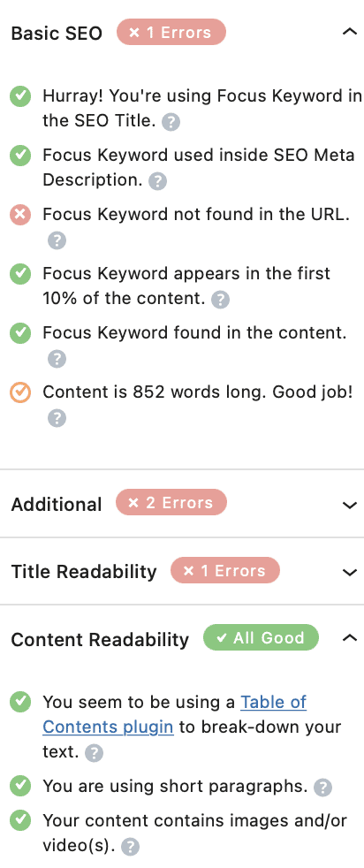This screenshot has width=364, height=868.
Task: Open help for Table of Contents text
Action: (x=94, y=753)
